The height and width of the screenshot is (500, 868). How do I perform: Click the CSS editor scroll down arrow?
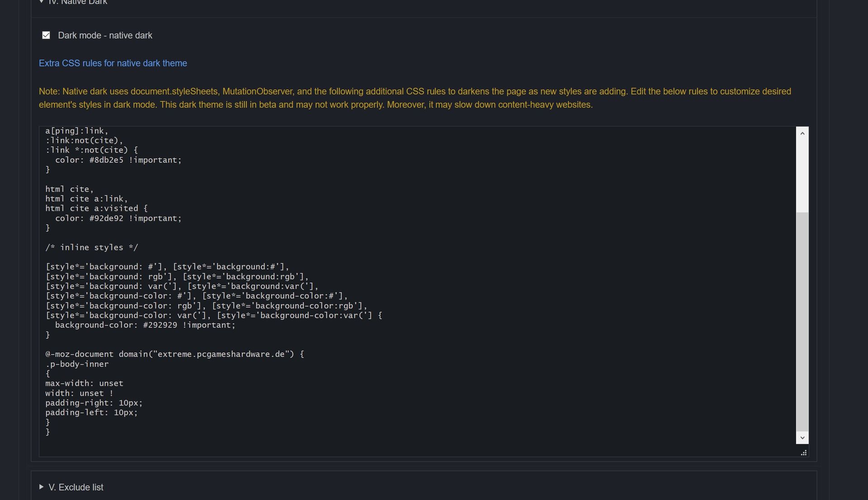[802, 438]
